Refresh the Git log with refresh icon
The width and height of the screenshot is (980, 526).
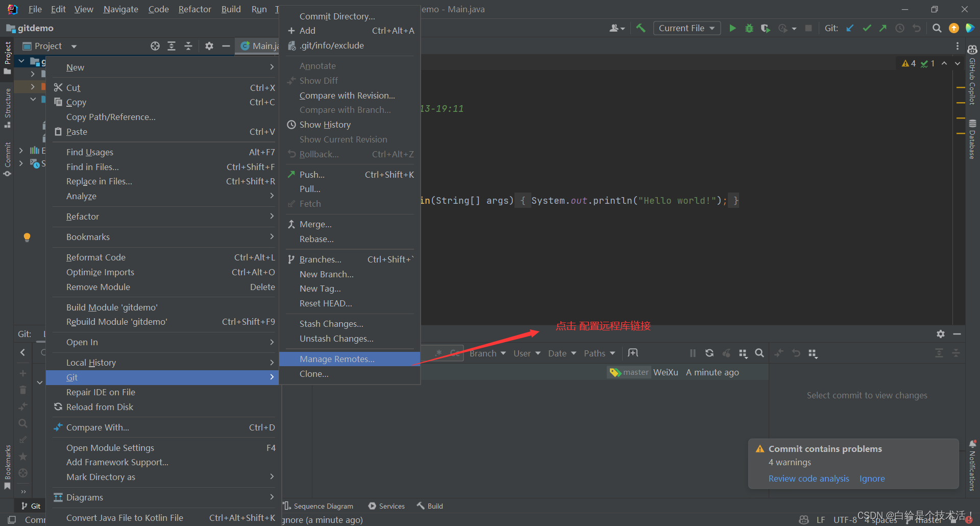pos(709,353)
